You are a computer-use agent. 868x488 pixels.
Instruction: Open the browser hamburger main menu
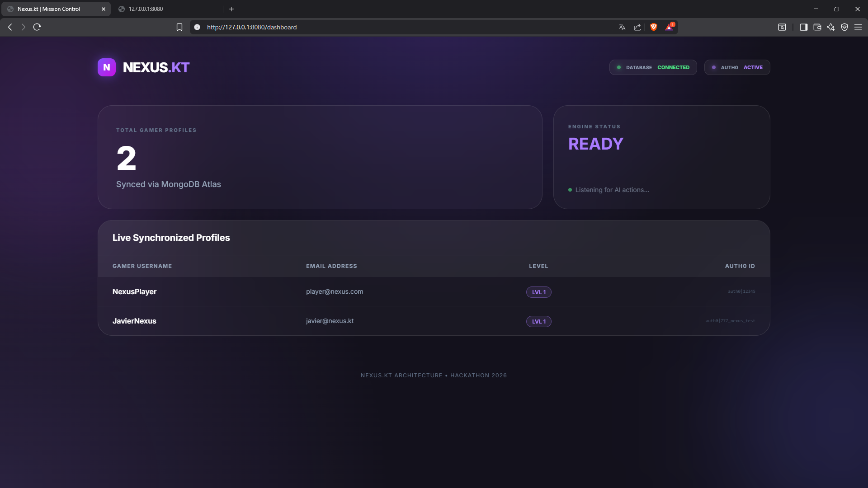point(858,27)
